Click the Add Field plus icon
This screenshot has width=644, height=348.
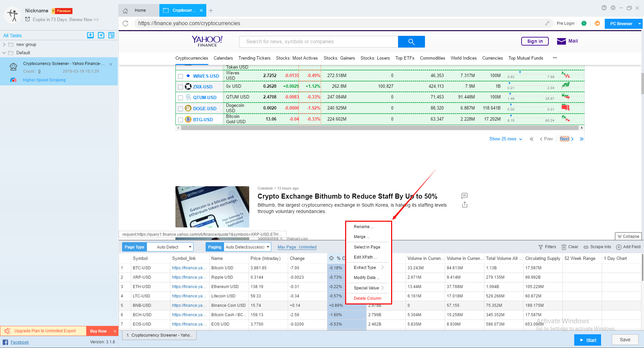(x=619, y=247)
